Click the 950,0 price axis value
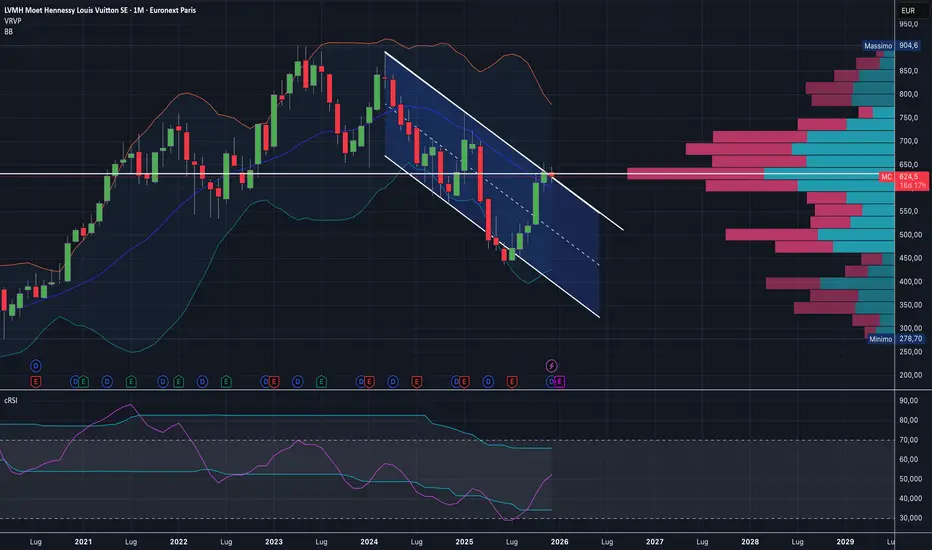Image resolution: width=932 pixels, height=550 pixels. click(x=908, y=24)
